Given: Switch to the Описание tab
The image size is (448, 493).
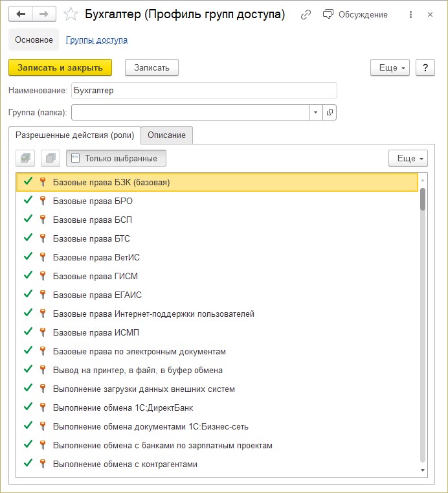Looking at the screenshot, I should (166, 135).
